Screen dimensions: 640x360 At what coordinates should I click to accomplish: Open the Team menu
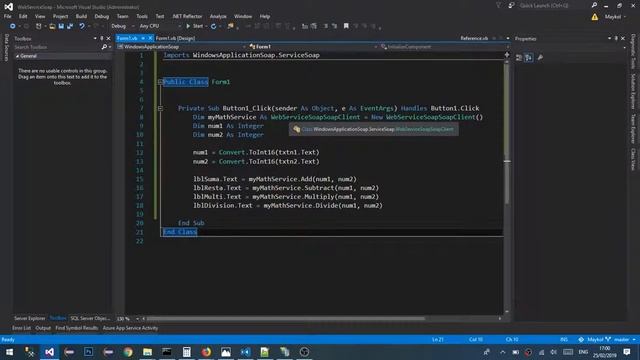(122, 16)
